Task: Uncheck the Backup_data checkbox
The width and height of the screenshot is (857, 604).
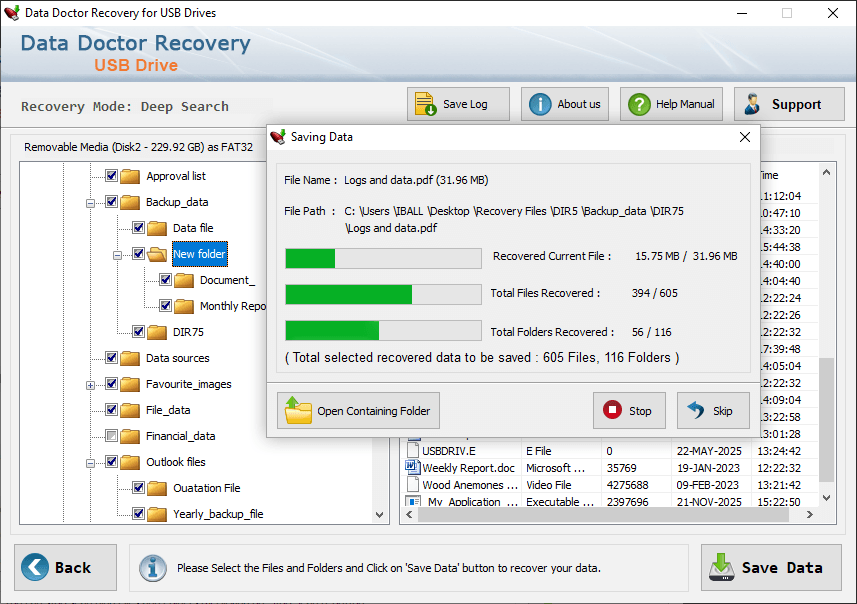Action: [x=111, y=202]
